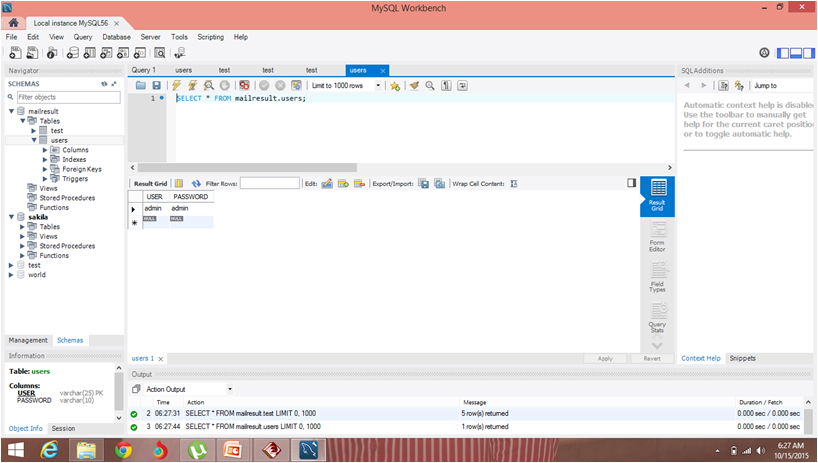Toggle auto-commit mode button
818x463 pixels.
296,86
